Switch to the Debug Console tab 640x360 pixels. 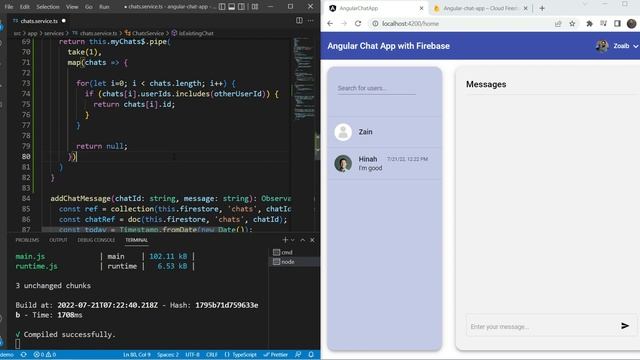(x=96, y=240)
